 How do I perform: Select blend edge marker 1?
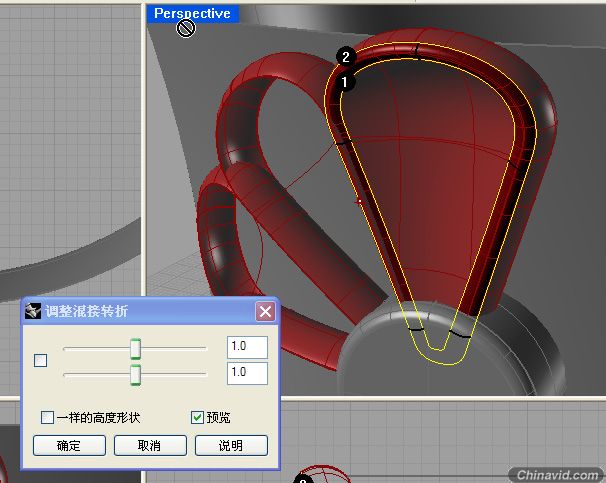(344, 82)
